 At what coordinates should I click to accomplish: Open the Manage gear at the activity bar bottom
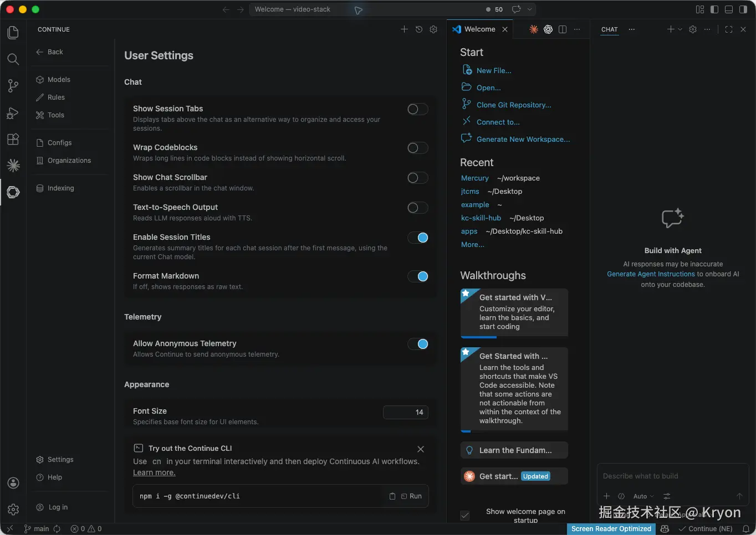pos(13,510)
